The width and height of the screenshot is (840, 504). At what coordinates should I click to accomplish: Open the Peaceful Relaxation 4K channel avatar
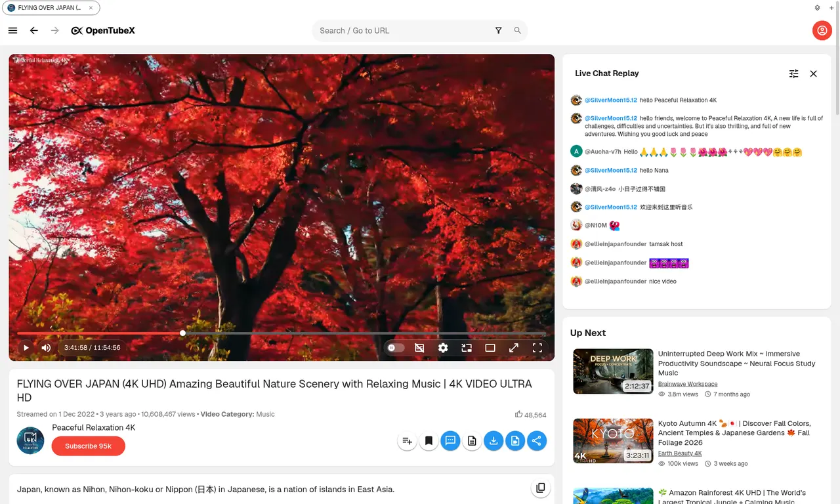[30, 441]
